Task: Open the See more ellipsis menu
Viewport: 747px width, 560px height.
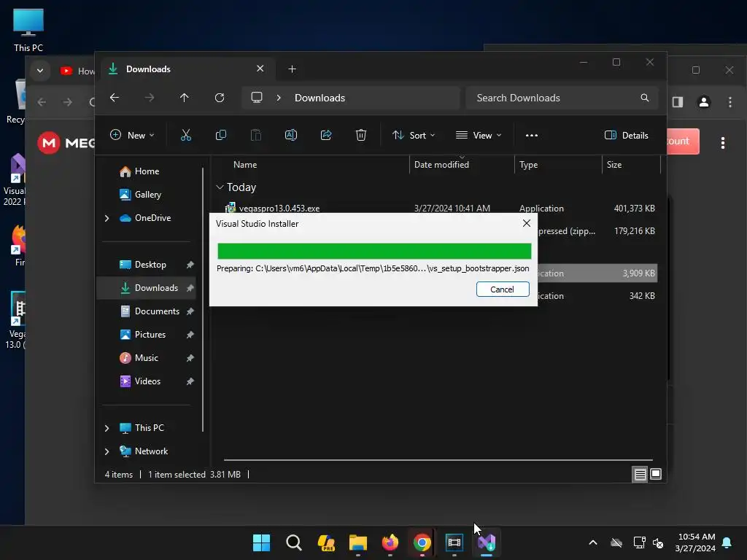Action: coord(532,135)
